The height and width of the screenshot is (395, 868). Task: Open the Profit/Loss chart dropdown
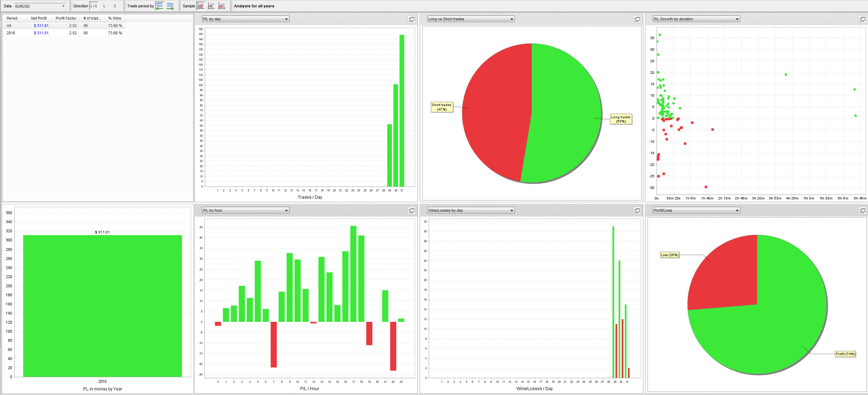(x=696, y=210)
